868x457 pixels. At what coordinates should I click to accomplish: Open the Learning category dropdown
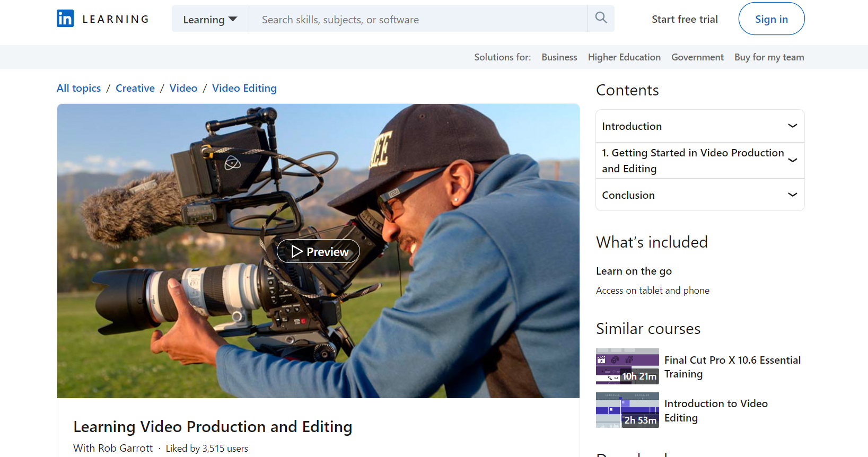(210, 19)
